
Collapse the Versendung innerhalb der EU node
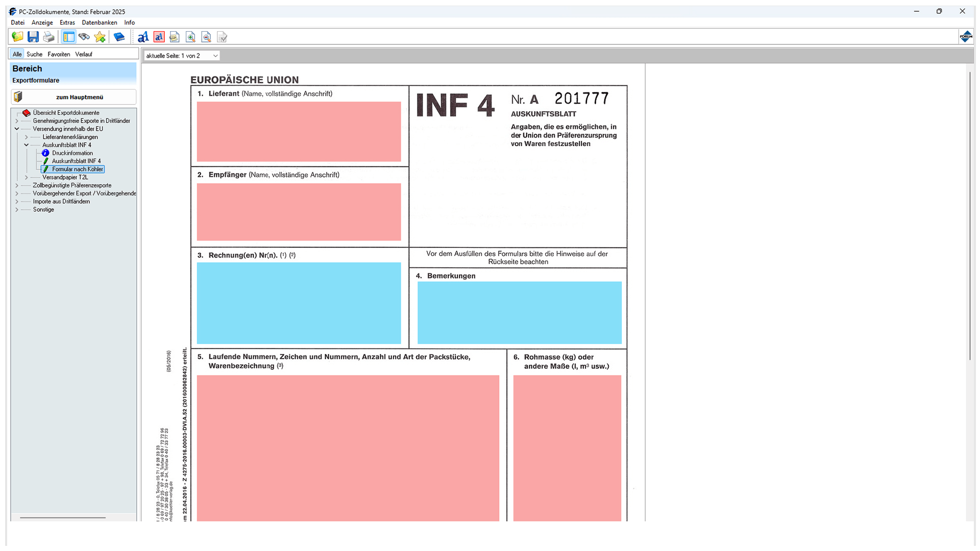tap(17, 129)
